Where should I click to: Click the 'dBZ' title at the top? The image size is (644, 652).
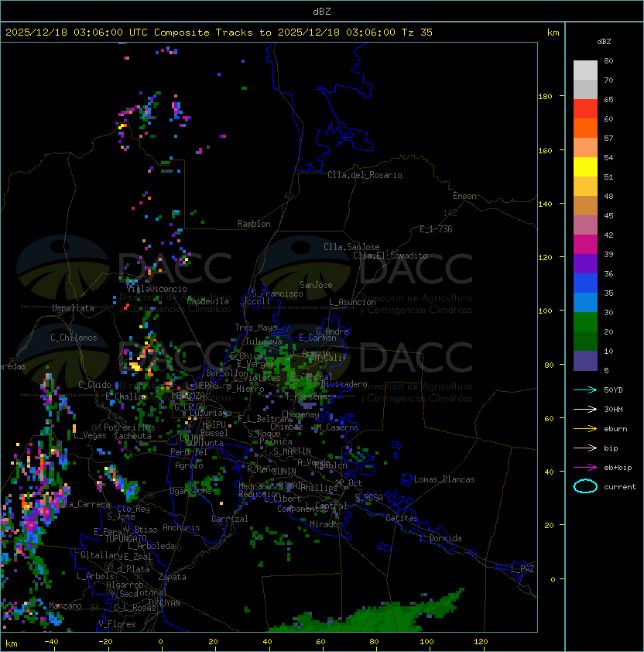coord(322,12)
